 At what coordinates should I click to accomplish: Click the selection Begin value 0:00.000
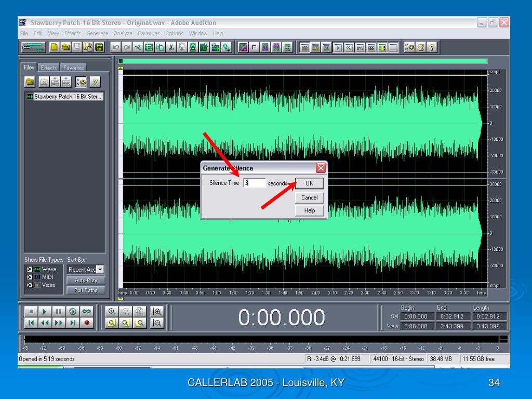416,316
